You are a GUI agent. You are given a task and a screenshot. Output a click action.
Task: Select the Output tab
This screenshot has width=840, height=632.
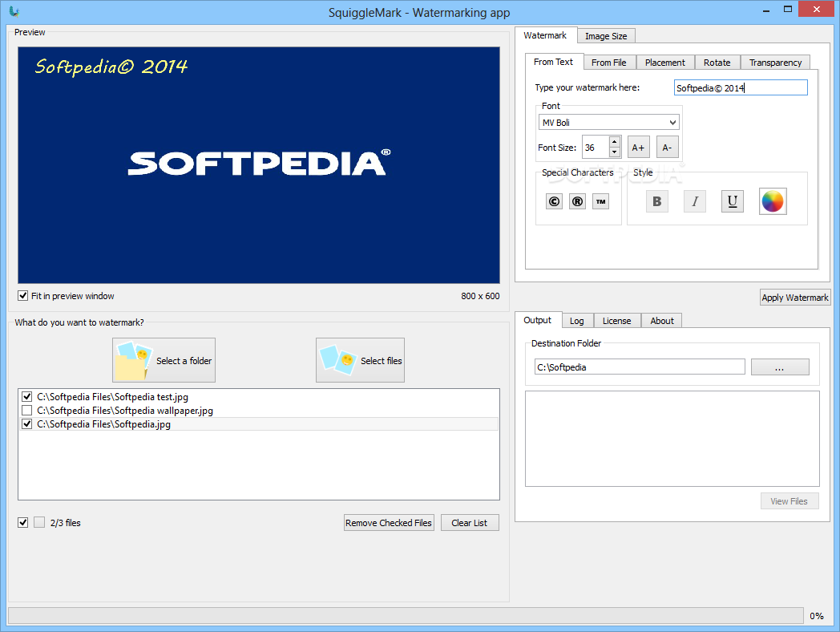(537, 320)
